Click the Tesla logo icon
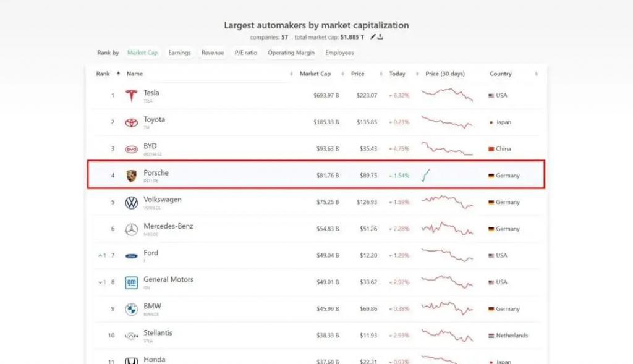633x364 pixels. coord(130,96)
